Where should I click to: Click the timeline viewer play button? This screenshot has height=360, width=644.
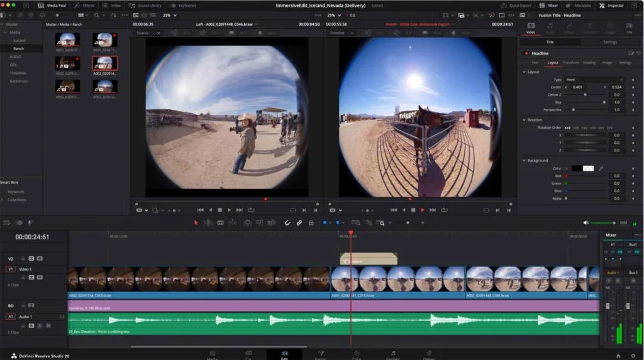coord(422,210)
